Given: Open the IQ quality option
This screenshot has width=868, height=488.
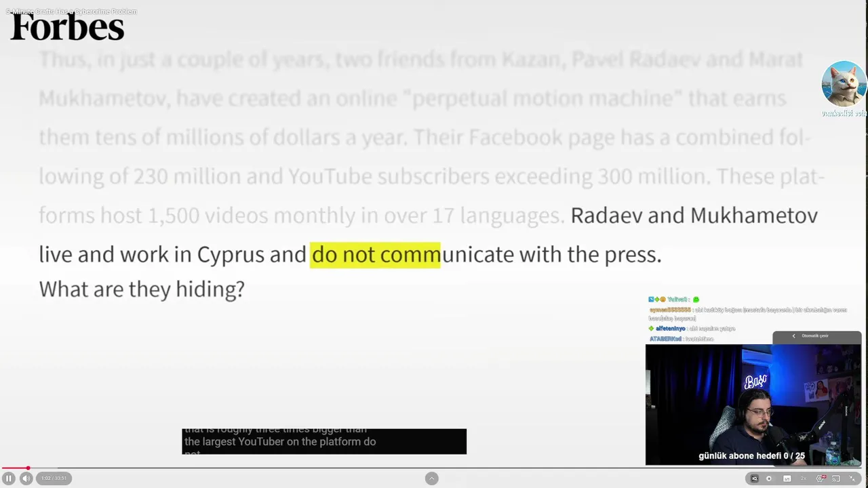Looking at the screenshot, I should pos(755,479).
